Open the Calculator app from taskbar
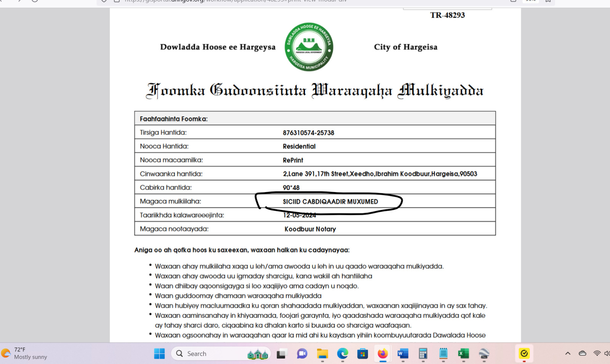 pos(423,354)
